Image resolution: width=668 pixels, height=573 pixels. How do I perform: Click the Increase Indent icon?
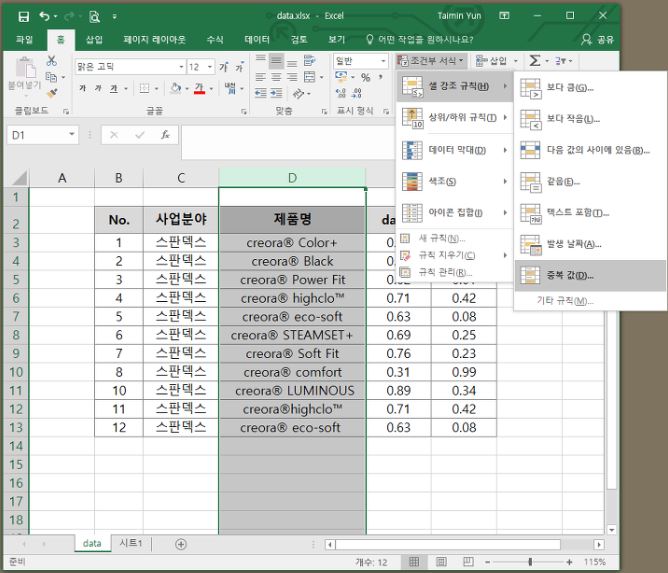coord(276,93)
